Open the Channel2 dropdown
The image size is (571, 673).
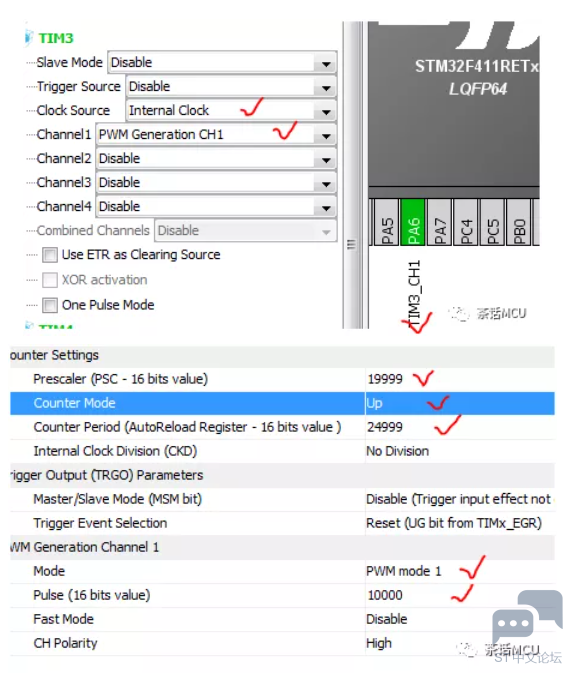[x=216, y=159]
